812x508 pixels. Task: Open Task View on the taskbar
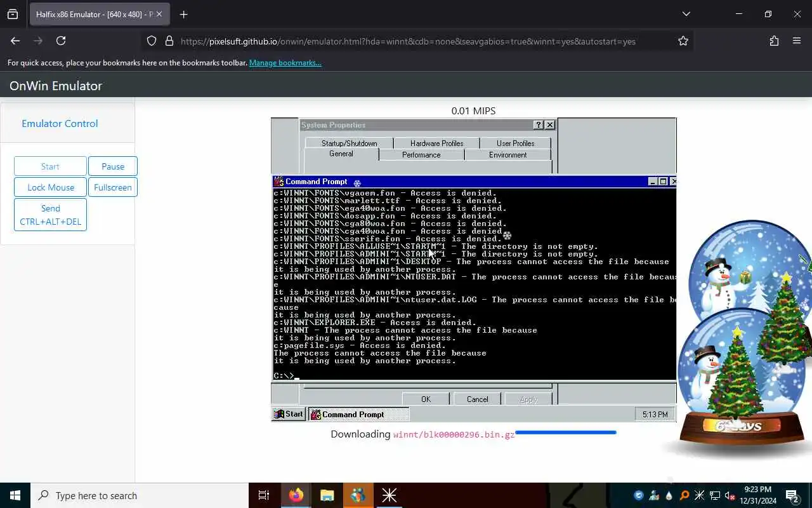click(x=264, y=495)
